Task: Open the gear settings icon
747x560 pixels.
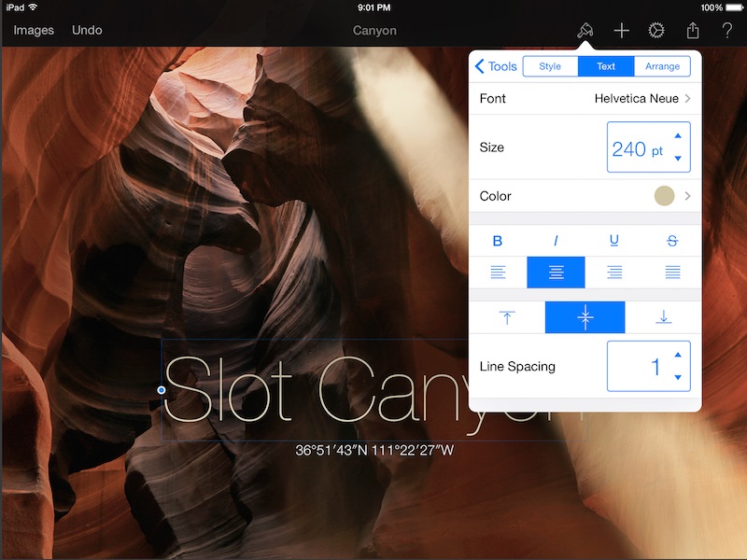Action: (x=656, y=31)
